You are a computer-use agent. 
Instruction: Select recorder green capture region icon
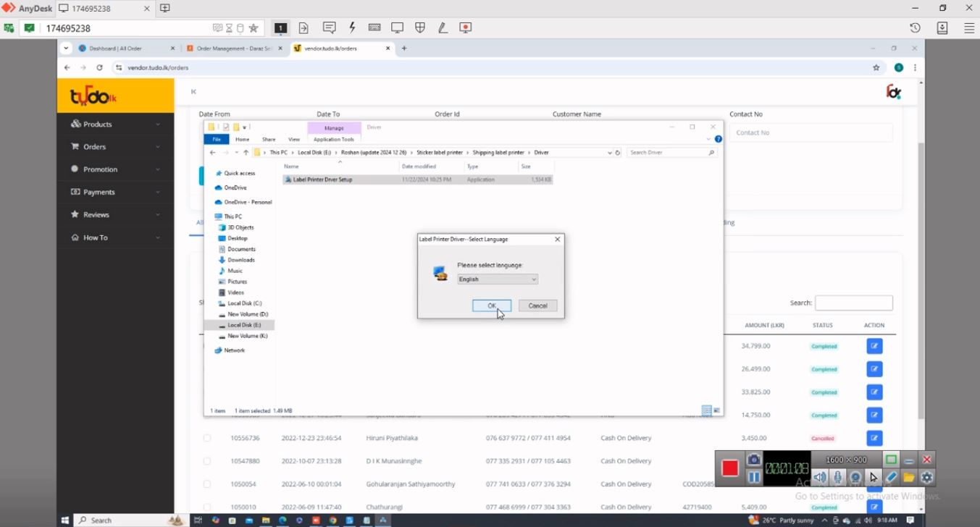(891, 460)
